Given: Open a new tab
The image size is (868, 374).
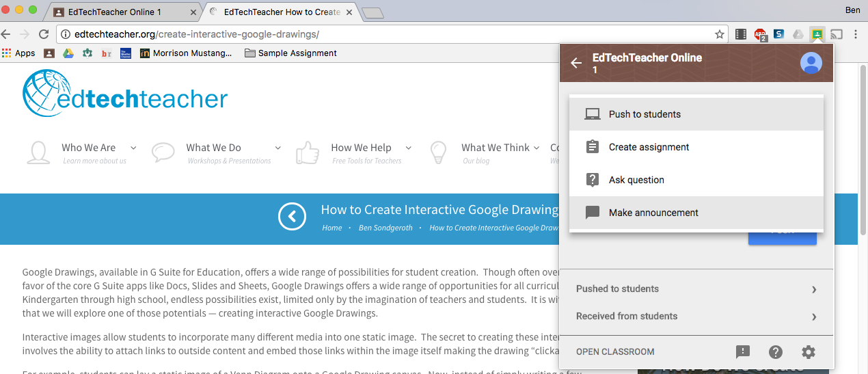Looking at the screenshot, I should (x=372, y=13).
